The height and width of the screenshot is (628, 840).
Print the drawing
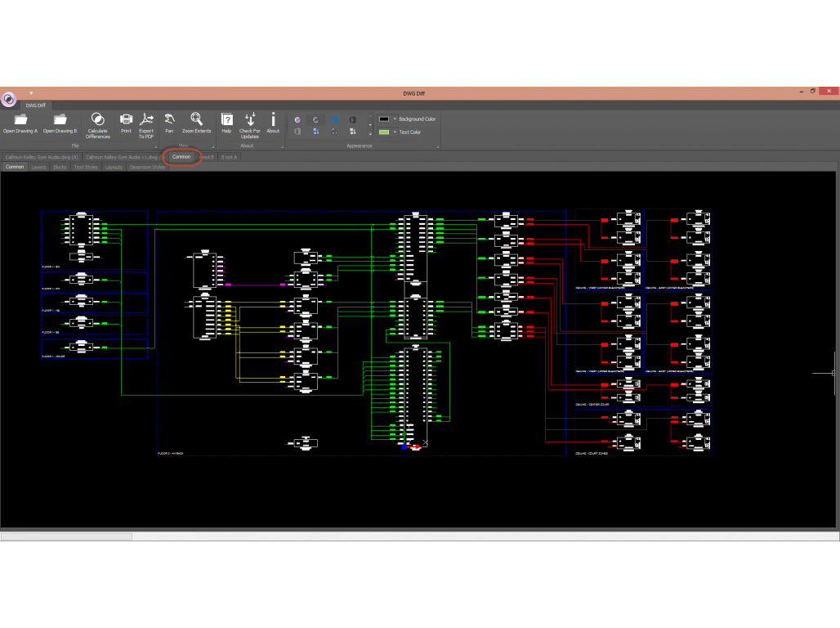tap(126, 123)
